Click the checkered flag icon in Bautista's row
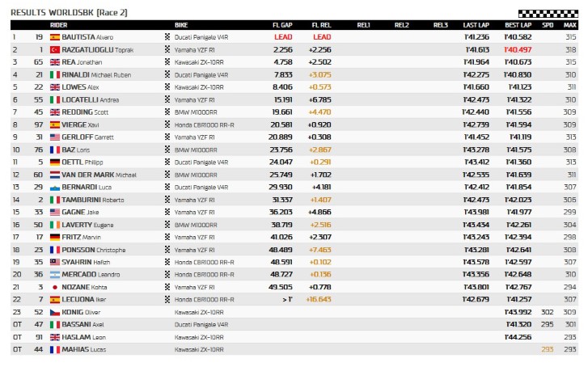588x388 pixels. coord(168,37)
